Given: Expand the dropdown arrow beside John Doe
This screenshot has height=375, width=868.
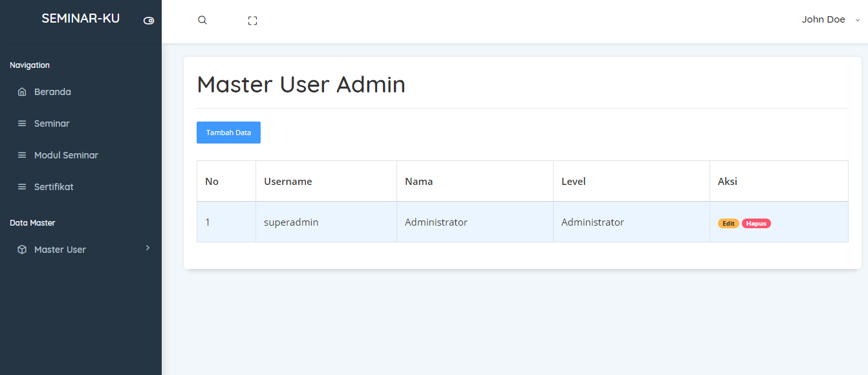Looking at the screenshot, I should tap(856, 20).
